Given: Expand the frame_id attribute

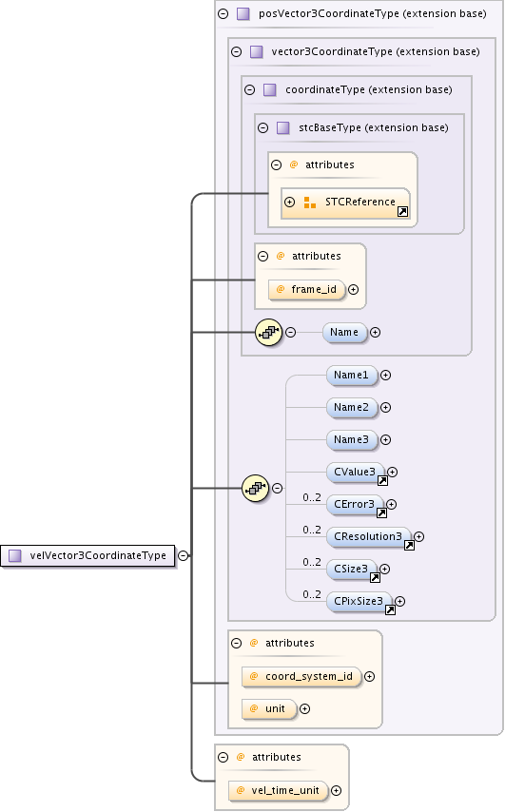Looking at the screenshot, I should coord(353,289).
